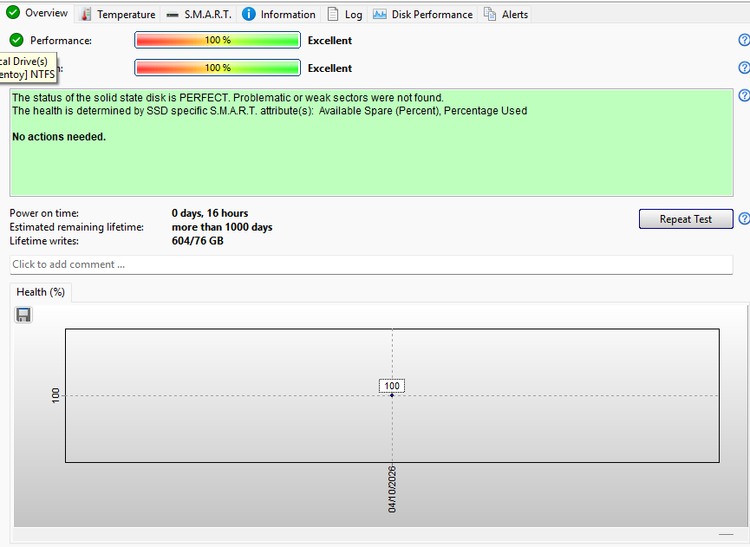Click the 'more than 1000 days' lifetime value
750x547 pixels.
(x=222, y=227)
